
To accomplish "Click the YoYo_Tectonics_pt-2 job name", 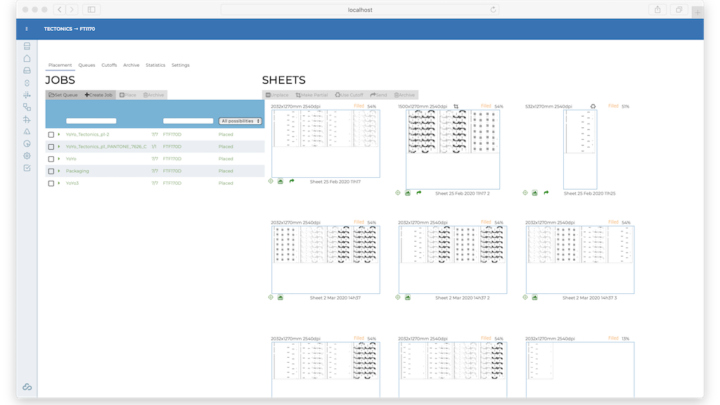I will click(x=87, y=135).
